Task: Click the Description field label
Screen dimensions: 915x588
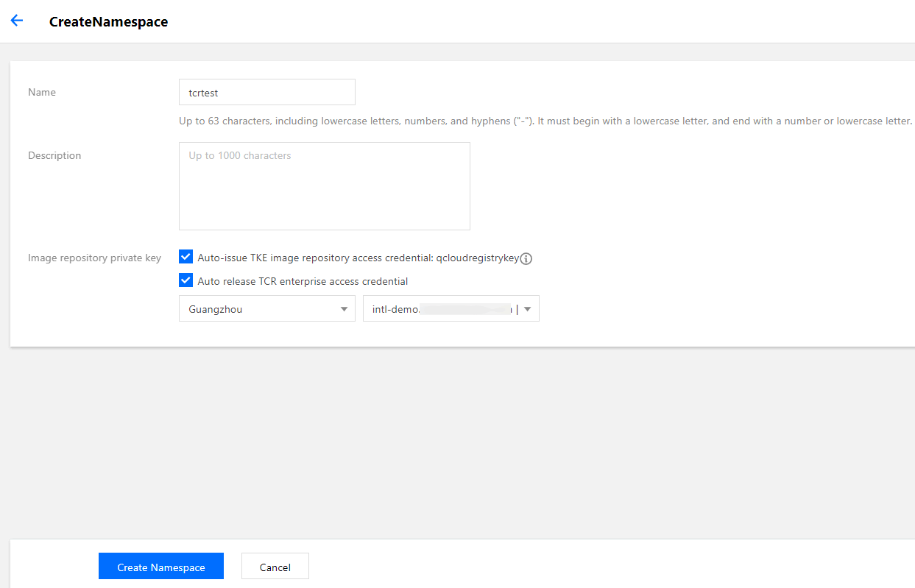Action: click(54, 156)
